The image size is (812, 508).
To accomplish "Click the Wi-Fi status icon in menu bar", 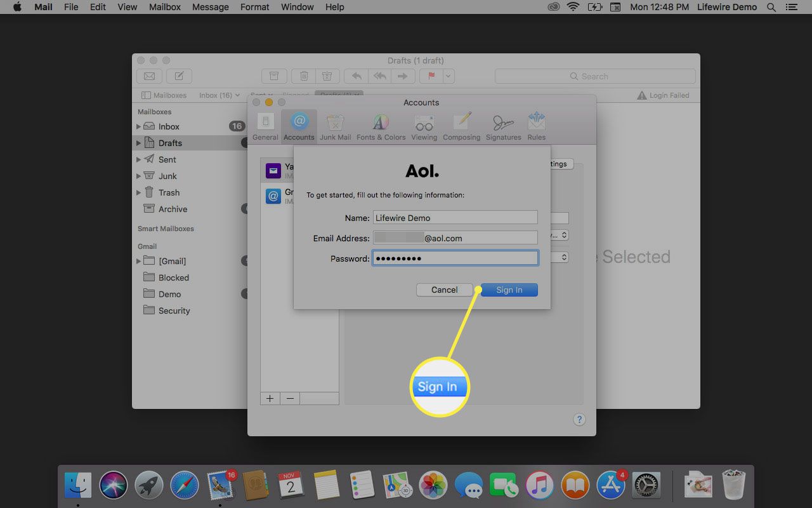I will [573, 7].
